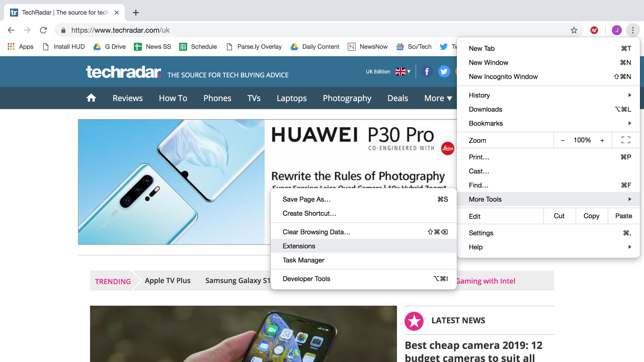Image resolution: width=644 pixels, height=362 pixels.
Task: Select New Tab menu item
Action: (548, 48)
